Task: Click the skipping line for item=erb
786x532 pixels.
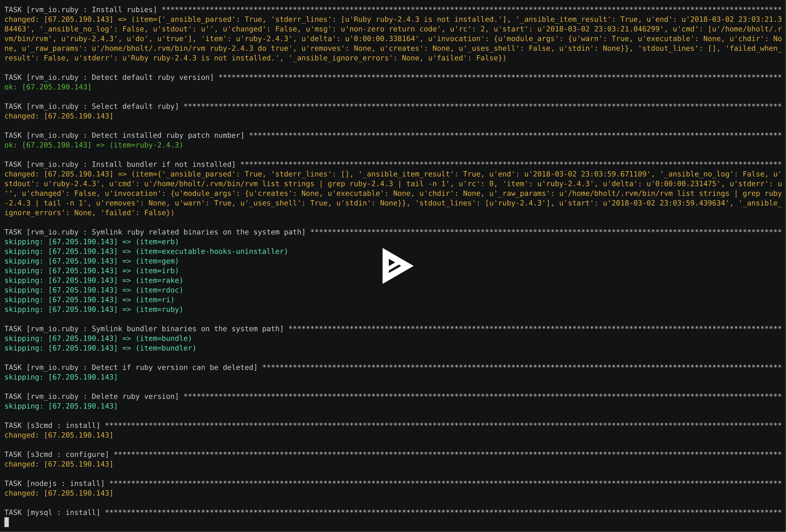Action: pos(91,242)
